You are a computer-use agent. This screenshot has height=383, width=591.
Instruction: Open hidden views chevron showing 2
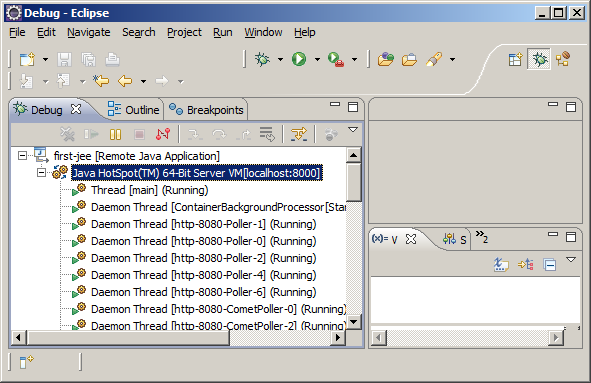point(482,237)
